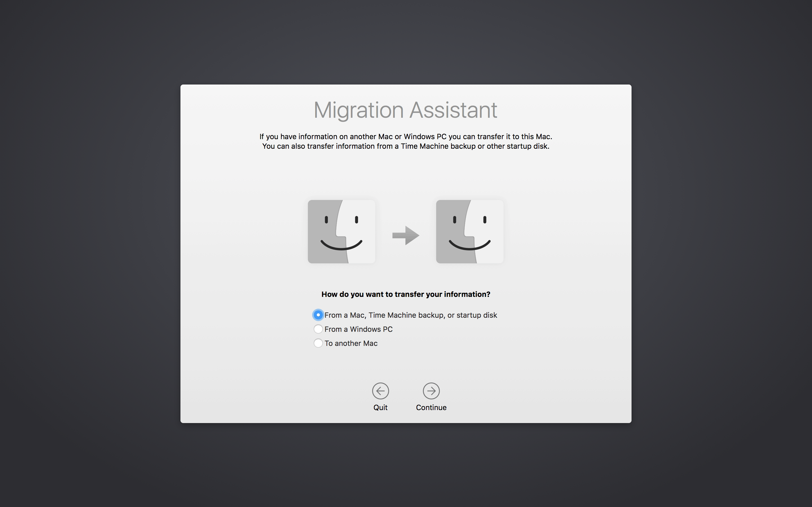Click the 'If you have information' description line
812x507 pixels.
point(406,137)
